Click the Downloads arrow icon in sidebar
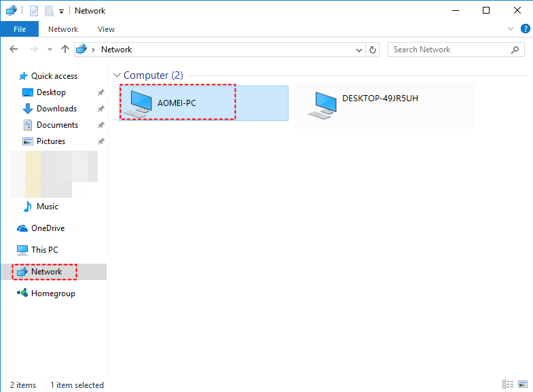The width and height of the screenshot is (533, 392). click(x=28, y=109)
